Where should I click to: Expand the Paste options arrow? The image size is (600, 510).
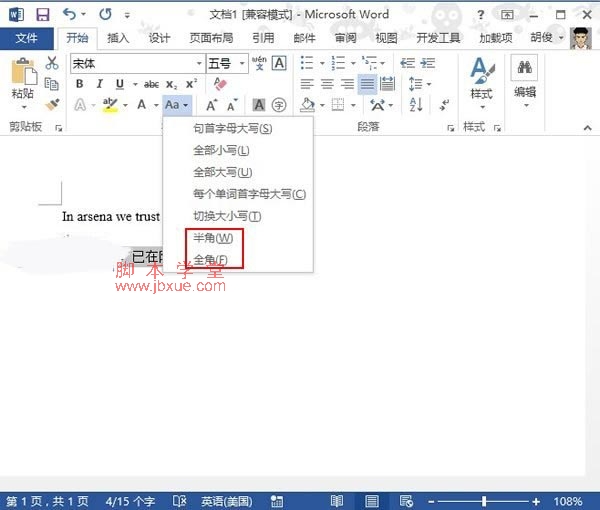click(x=24, y=107)
